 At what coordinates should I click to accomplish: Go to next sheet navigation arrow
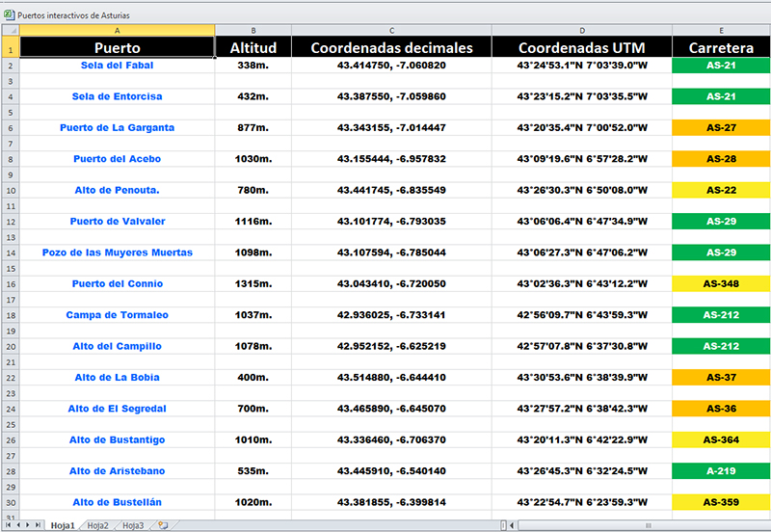tap(28, 525)
